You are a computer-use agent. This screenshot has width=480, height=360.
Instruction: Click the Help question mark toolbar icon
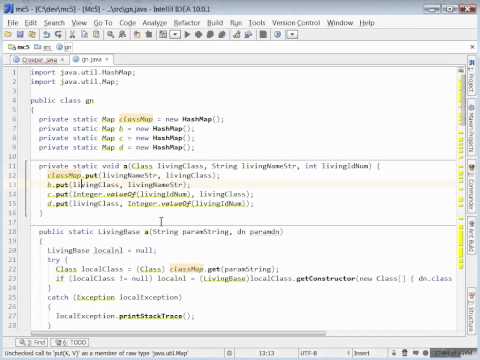(x=277, y=34)
